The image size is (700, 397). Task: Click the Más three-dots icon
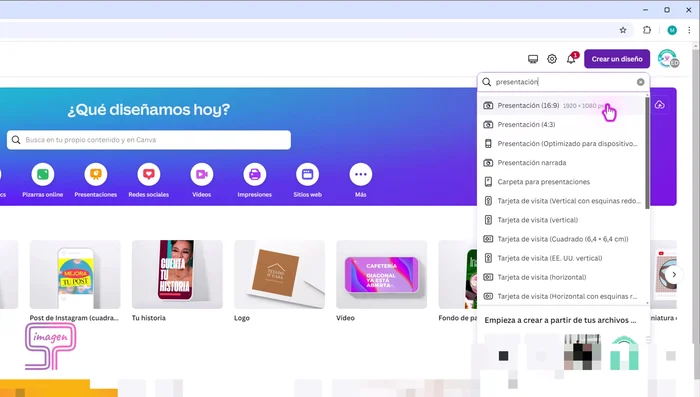pyautogui.click(x=360, y=175)
